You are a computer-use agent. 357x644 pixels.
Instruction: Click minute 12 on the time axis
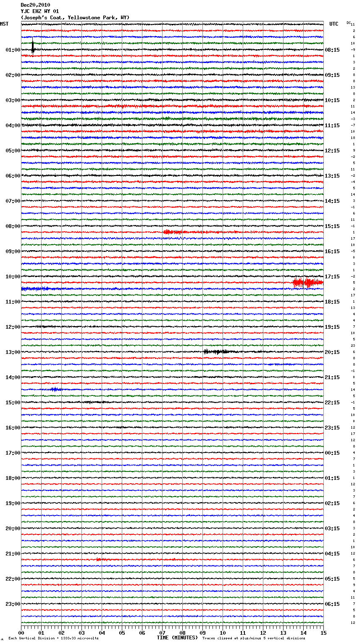coord(263,633)
